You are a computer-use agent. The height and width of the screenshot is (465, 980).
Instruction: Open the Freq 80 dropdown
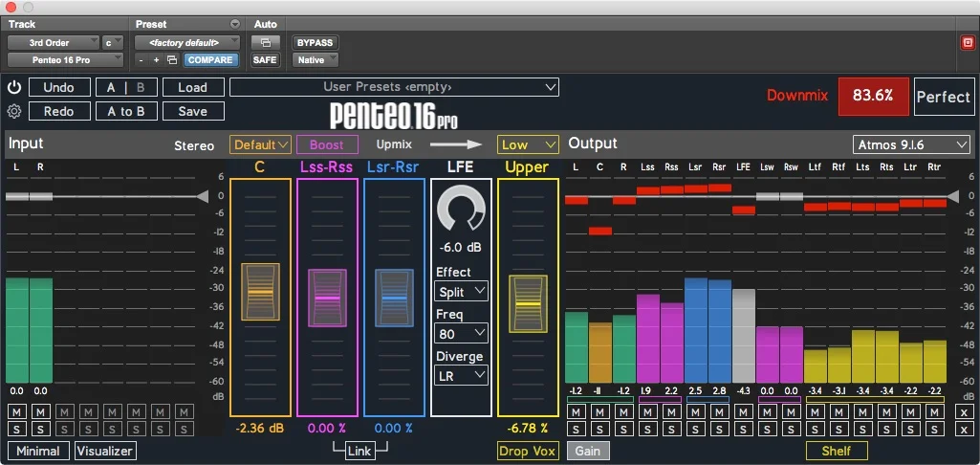point(461,334)
